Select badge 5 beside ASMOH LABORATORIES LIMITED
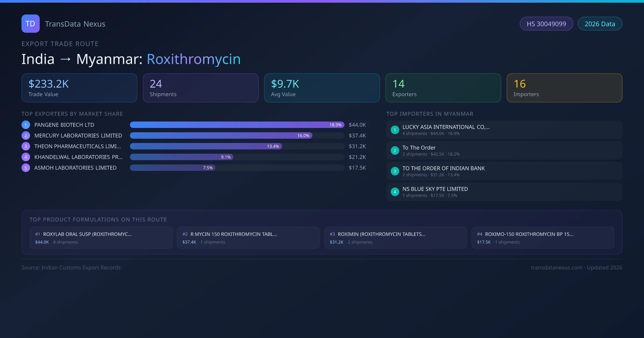644x338 pixels. click(25, 168)
